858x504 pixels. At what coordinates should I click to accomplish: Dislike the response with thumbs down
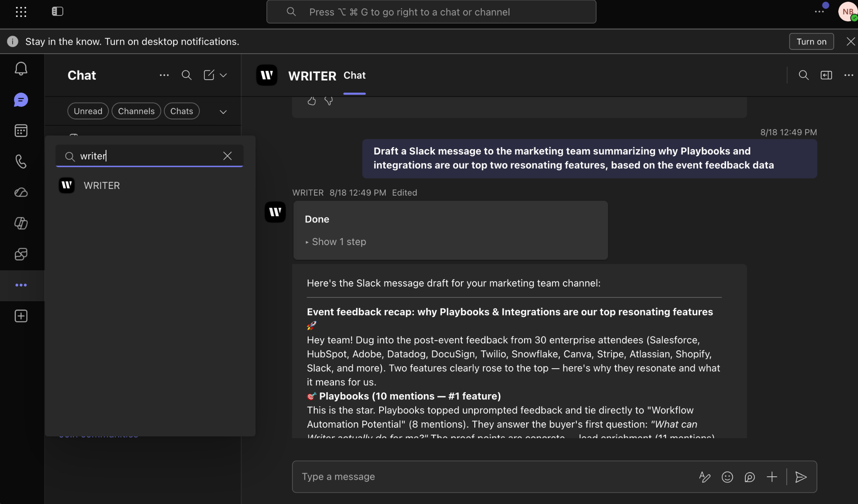[x=328, y=101]
